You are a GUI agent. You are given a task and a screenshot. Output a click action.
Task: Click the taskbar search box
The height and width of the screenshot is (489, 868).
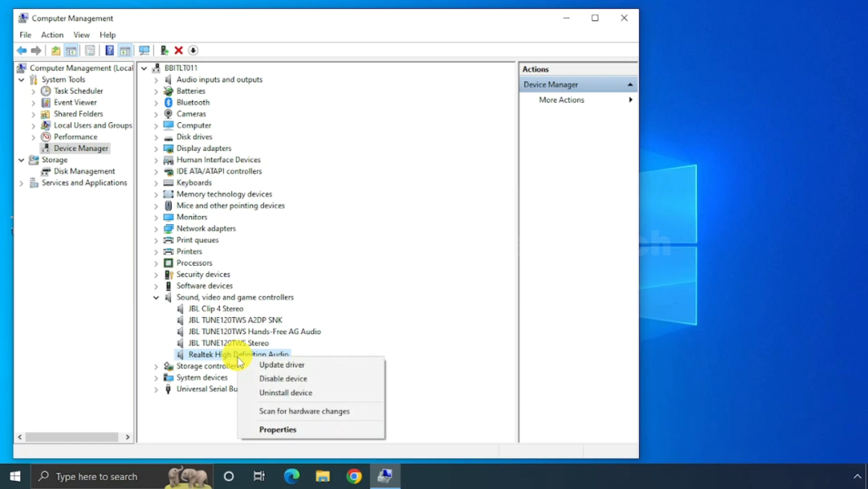[x=122, y=476]
